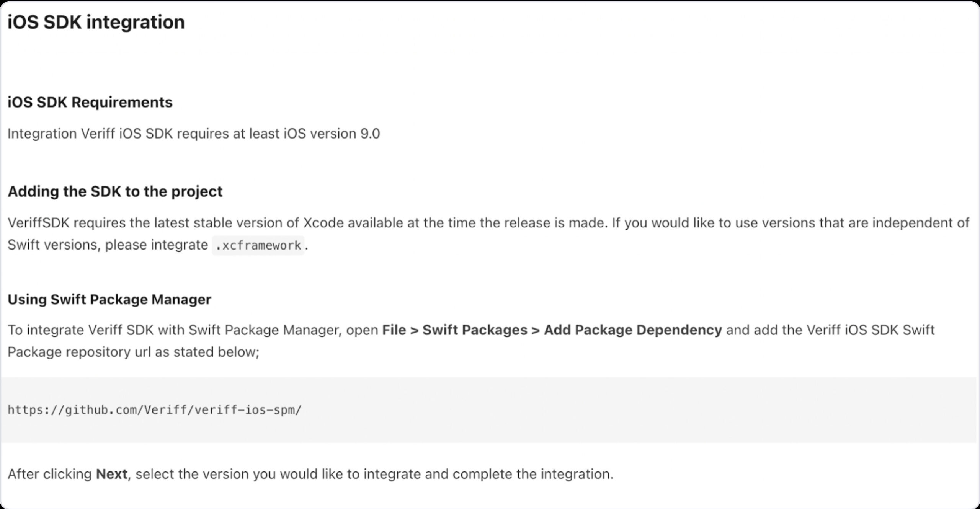Click the "iOS SDK Requirements" heading
Image resolution: width=980 pixels, height=509 pixels.
pyautogui.click(x=90, y=102)
